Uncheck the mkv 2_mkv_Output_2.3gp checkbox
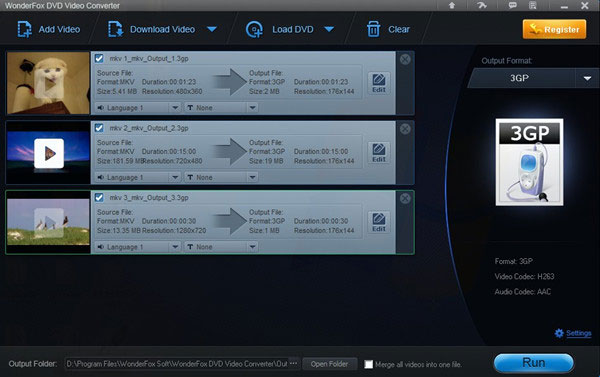 point(99,128)
